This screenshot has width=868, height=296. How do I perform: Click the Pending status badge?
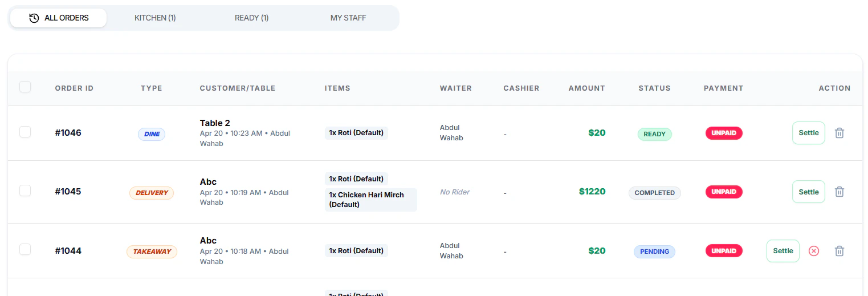[654, 252]
